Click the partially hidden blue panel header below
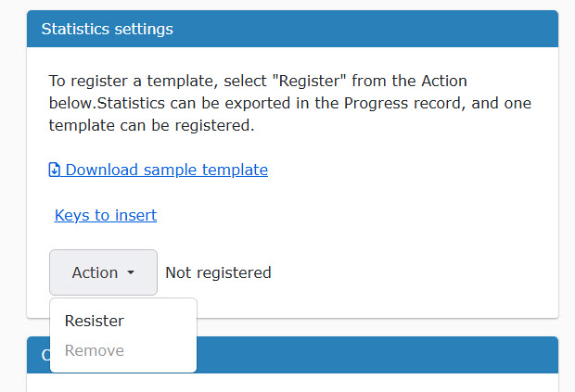 [377, 355]
